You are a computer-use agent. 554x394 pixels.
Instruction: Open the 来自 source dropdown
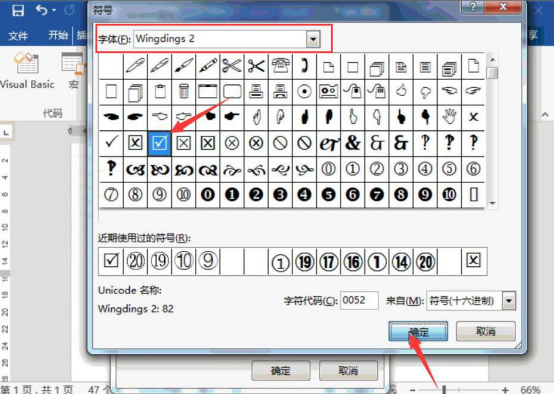(x=509, y=301)
